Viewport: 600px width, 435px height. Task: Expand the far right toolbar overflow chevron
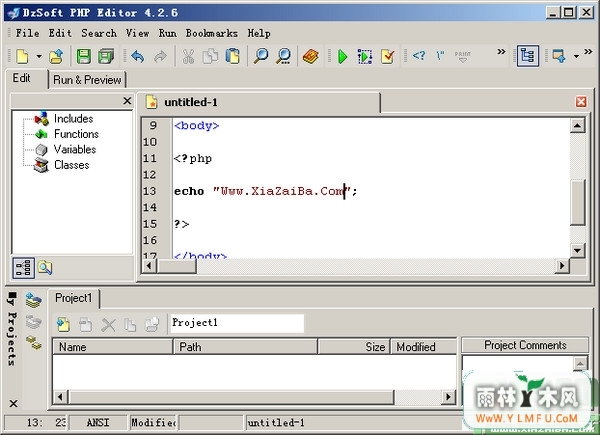click(x=588, y=52)
